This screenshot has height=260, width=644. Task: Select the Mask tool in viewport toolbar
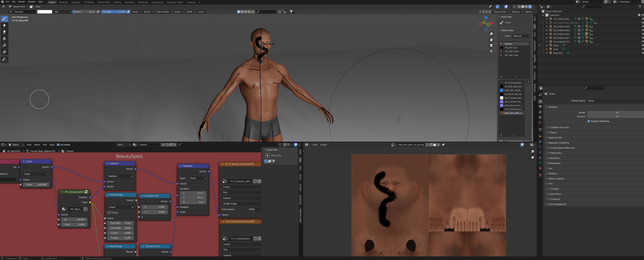pos(5,52)
